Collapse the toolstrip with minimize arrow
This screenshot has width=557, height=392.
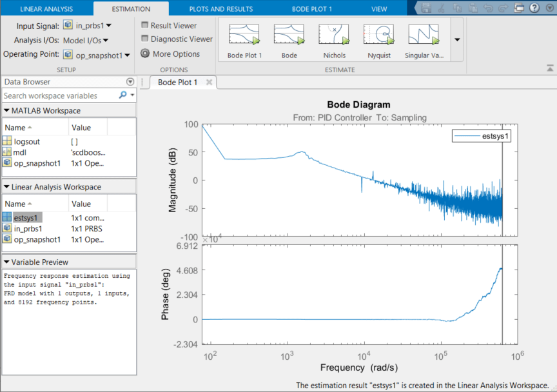click(550, 68)
